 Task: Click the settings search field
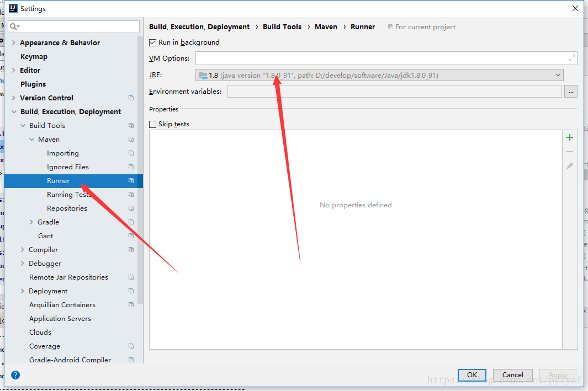(x=73, y=26)
